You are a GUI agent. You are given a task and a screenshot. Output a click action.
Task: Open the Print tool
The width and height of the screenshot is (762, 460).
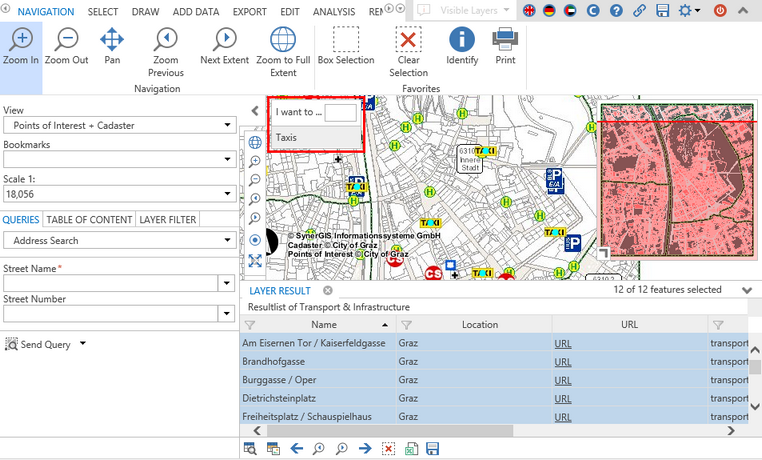point(505,46)
